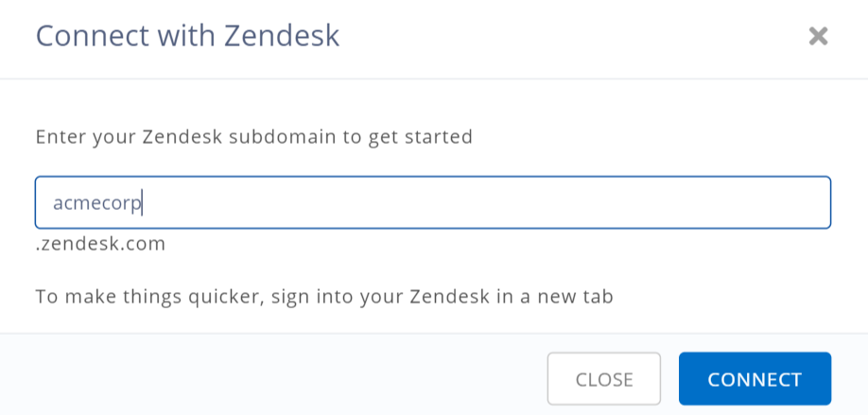
Task: Click the X icon to dismiss dialog
Action: pos(818,37)
